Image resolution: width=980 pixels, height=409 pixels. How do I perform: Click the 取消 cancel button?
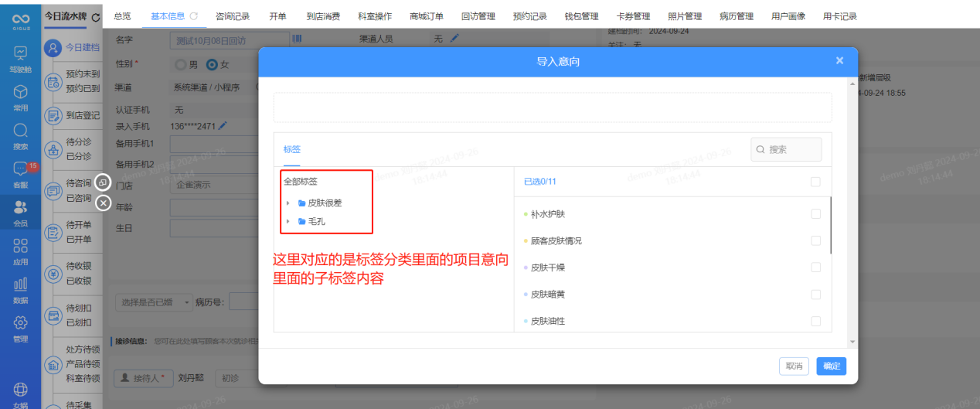pyautogui.click(x=794, y=366)
